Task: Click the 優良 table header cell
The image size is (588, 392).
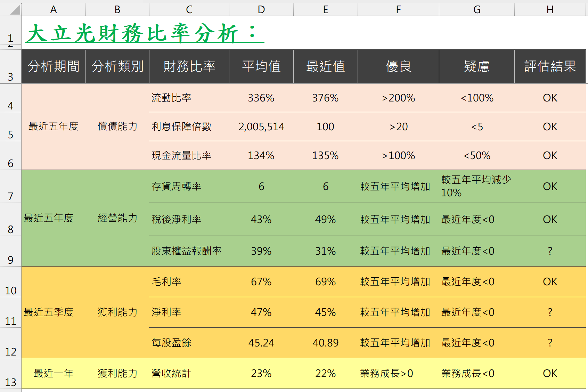Action: tap(398, 66)
